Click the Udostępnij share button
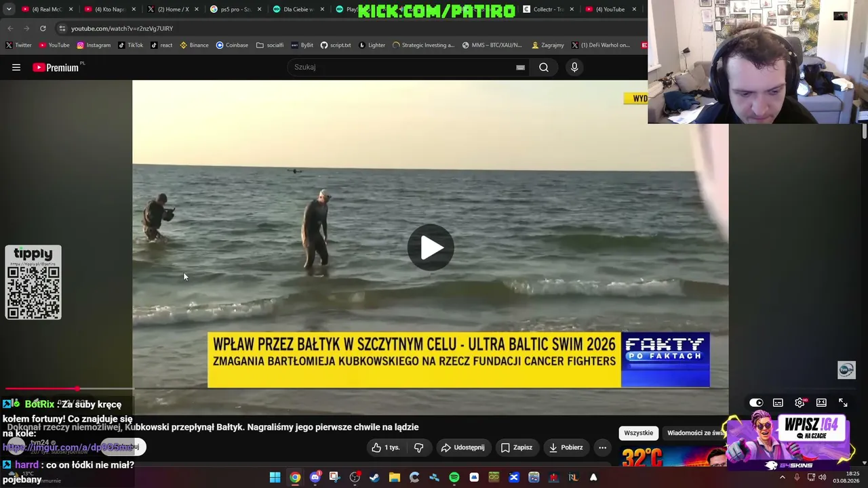 click(462, 447)
